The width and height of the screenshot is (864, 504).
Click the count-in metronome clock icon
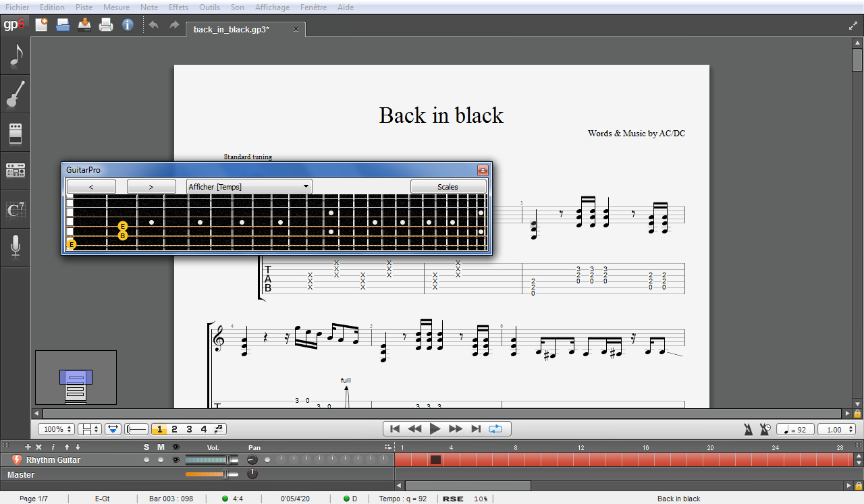765,429
